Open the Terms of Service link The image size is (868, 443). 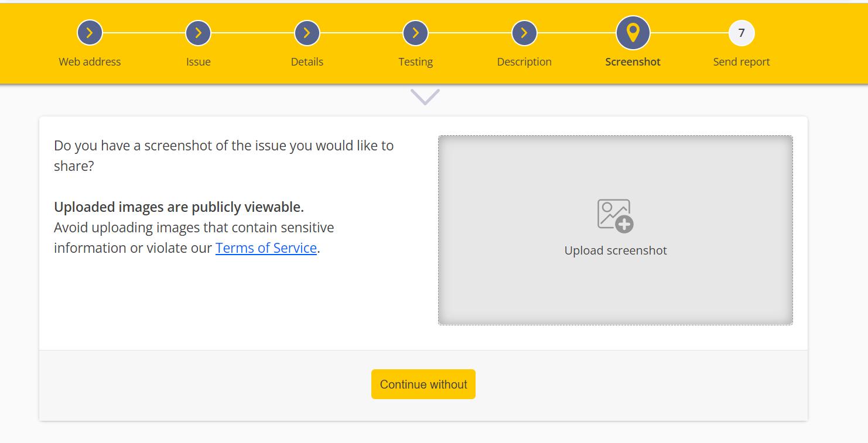coord(266,248)
